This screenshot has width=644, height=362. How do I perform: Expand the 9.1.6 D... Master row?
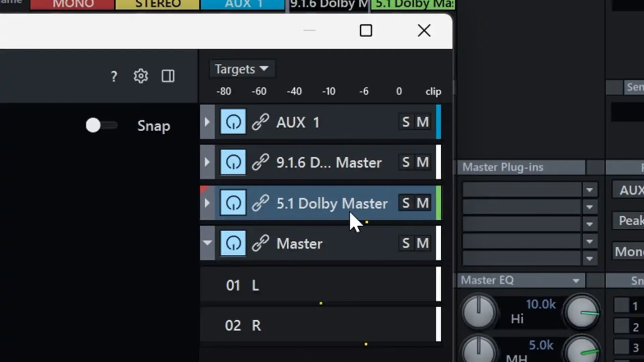207,162
